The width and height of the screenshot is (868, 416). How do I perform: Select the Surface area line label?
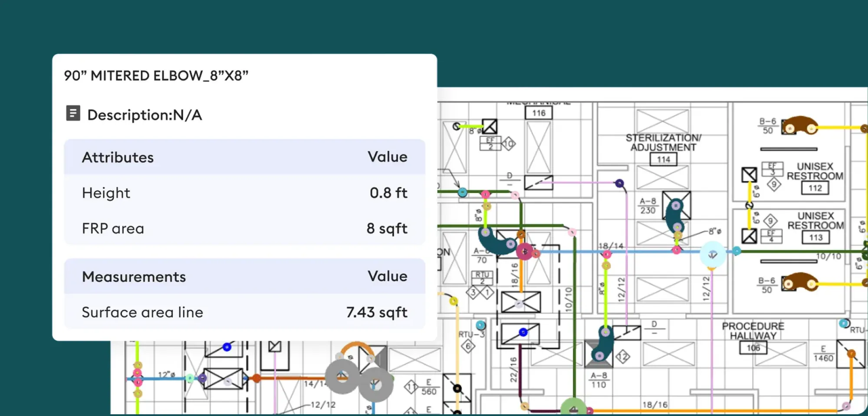142,312
